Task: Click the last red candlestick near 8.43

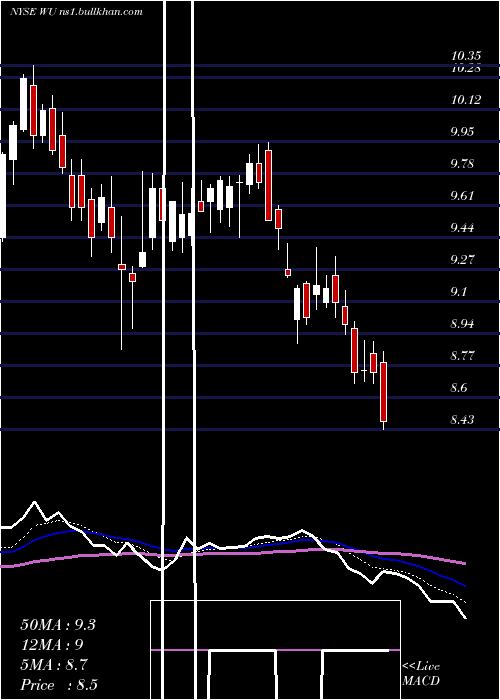Action: [383, 392]
